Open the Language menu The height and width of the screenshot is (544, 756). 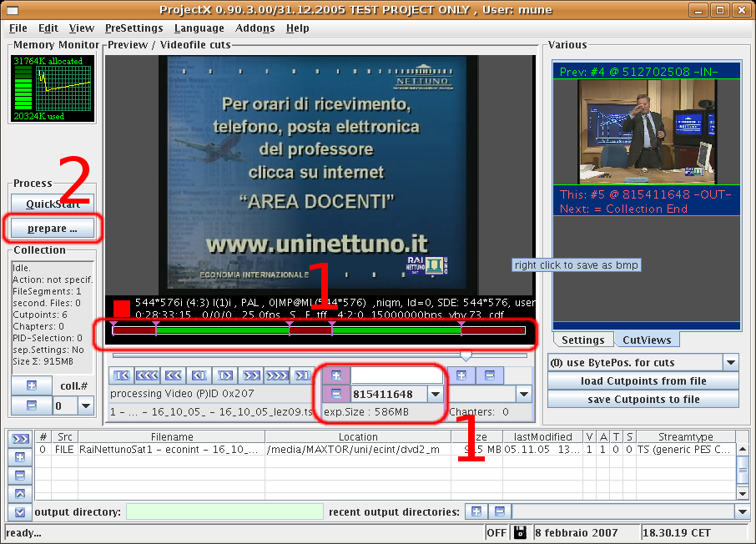[199, 28]
